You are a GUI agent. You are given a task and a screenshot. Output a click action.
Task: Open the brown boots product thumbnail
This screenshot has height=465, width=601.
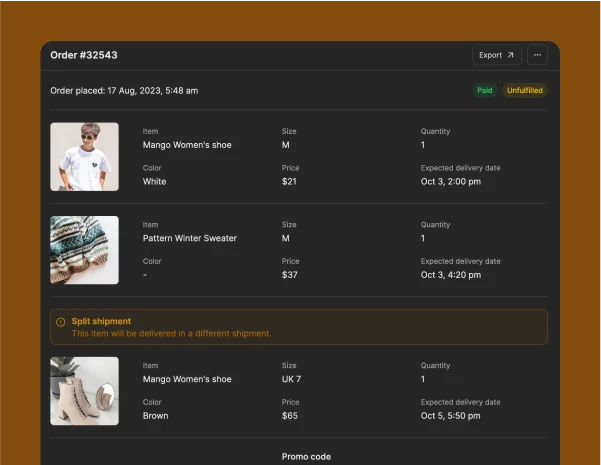(x=85, y=391)
